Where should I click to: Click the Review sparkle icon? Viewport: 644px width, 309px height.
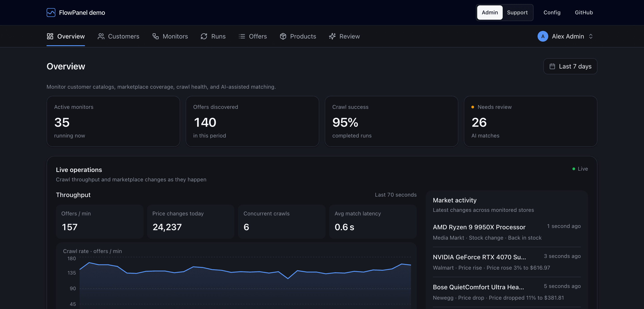(332, 36)
